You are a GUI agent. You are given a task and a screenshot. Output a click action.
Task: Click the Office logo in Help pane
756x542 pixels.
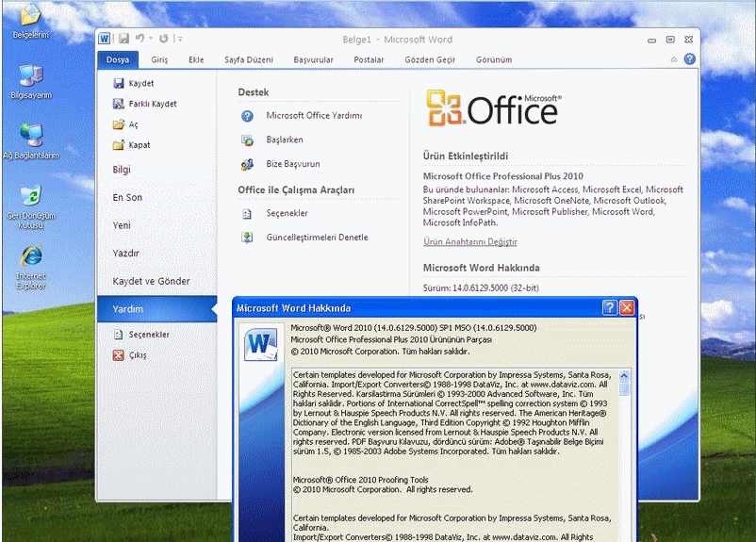494,107
